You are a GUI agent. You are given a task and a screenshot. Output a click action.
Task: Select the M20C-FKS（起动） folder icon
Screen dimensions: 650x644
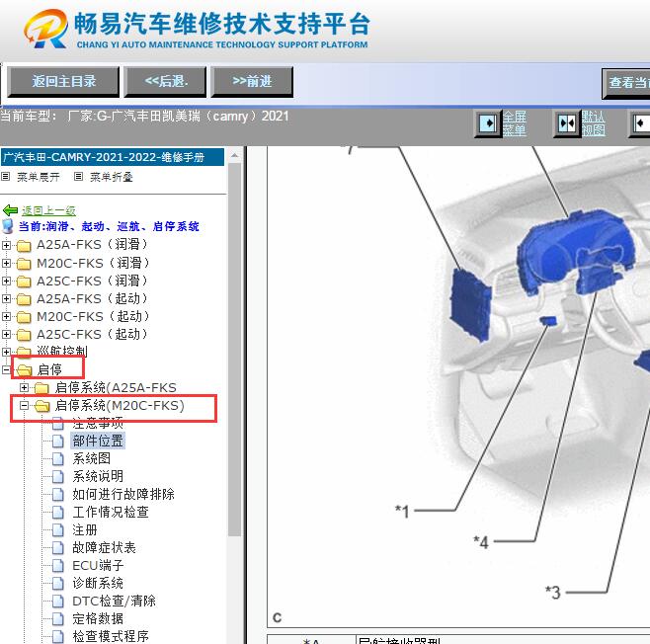pyautogui.click(x=24, y=317)
